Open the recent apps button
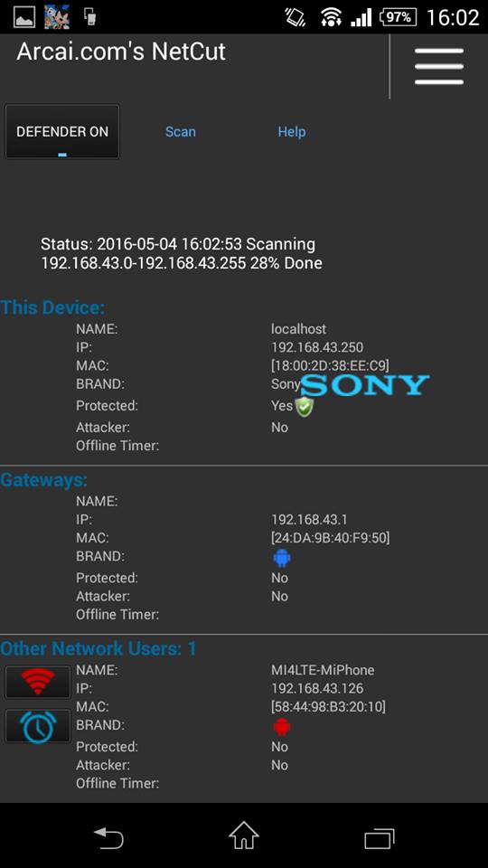The height and width of the screenshot is (868, 488). click(380, 838)
